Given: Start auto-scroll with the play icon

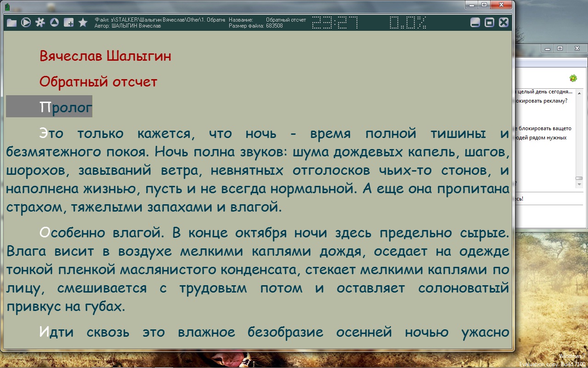Looking at the screenshot, I should [x=26, y=22].
